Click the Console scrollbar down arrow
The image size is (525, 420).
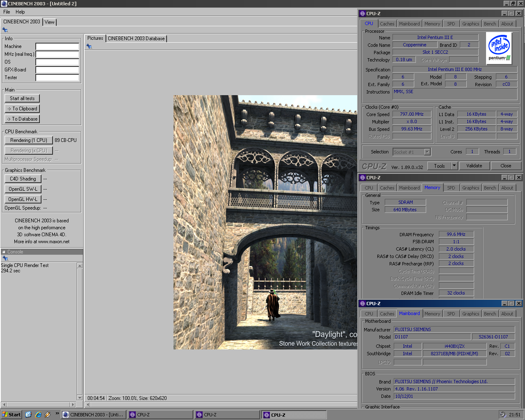(x=80, y=397)
